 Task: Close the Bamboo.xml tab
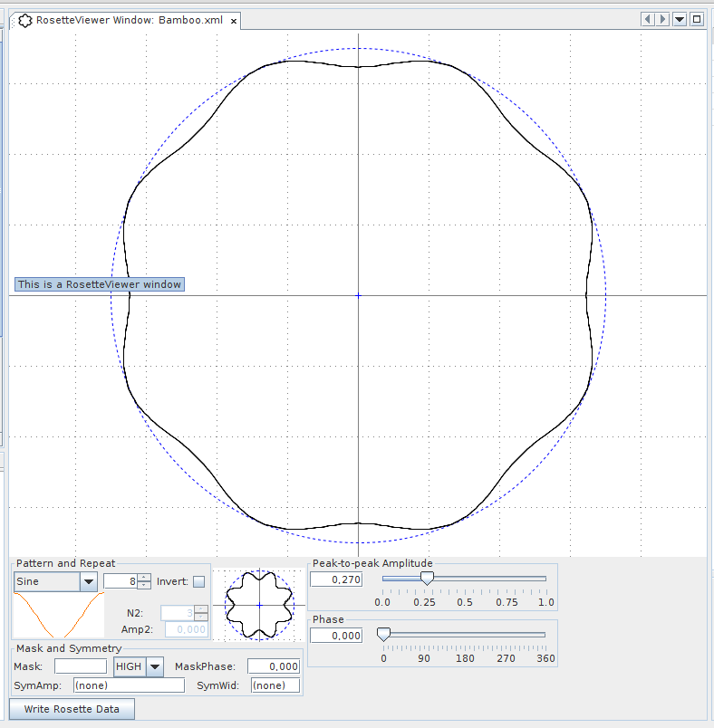pos(234,21)
